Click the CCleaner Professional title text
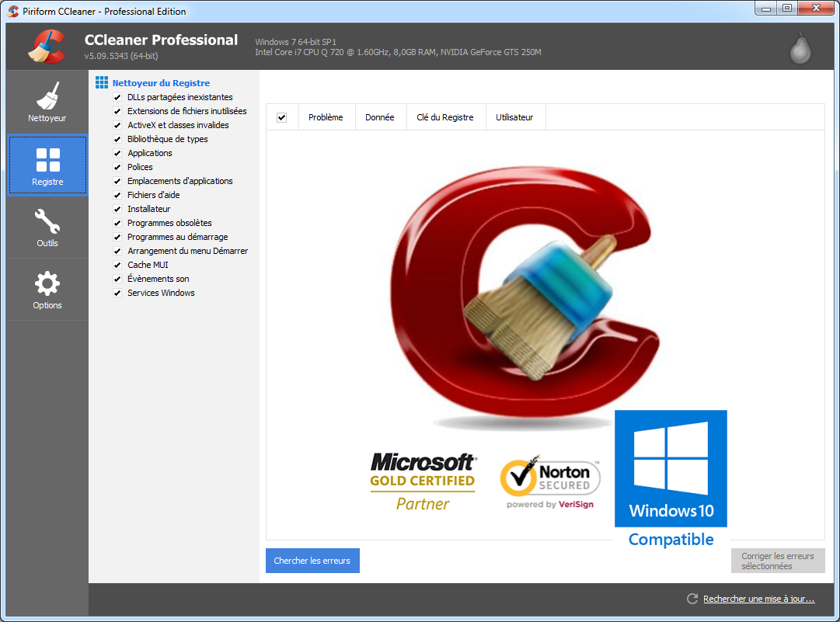This screenshot has width=840, height=622. (x=162, y=40)
